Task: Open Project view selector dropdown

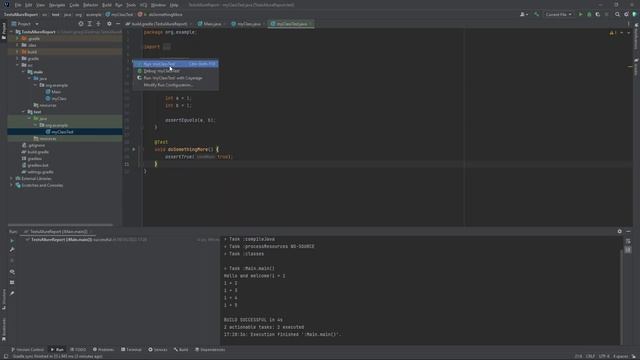Action: click(x=25, y=24)
